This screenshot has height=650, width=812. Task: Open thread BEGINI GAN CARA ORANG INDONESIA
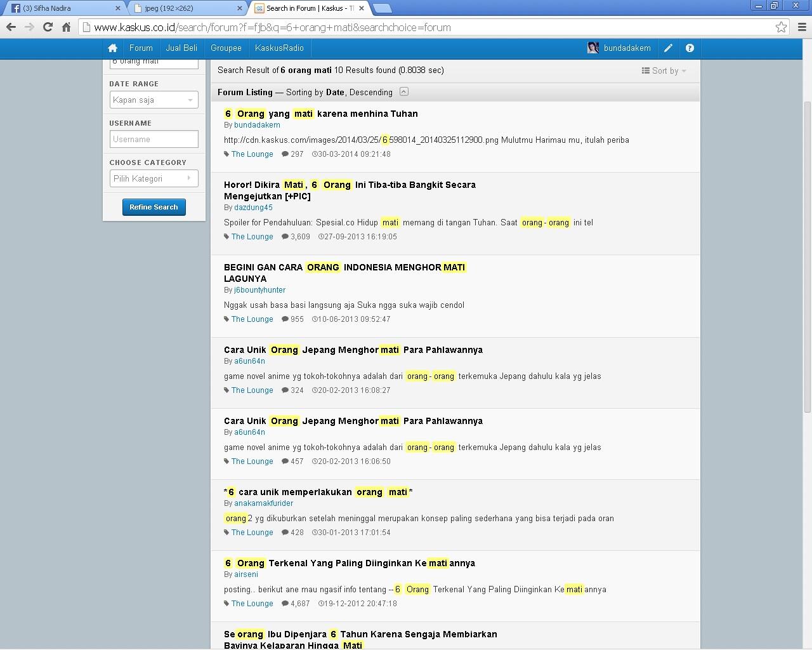pyautogui.click(x=345, y=273)
